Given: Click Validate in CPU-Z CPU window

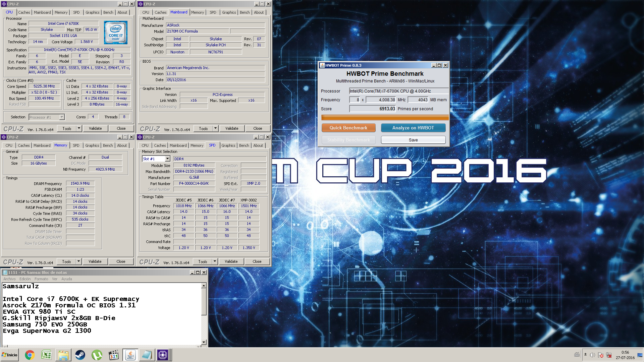Looking at the screenshot, I should [95, 128].
